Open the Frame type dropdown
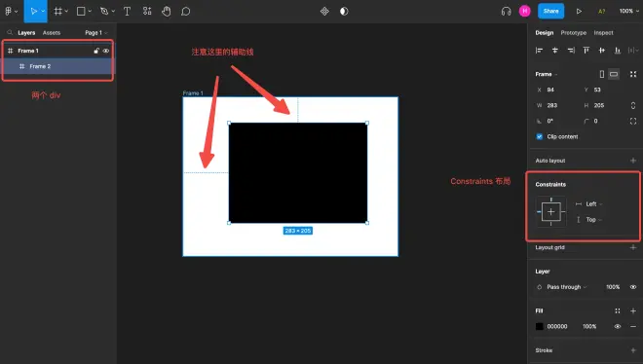This screenshot has width=643, height=364. click(547, 74)
